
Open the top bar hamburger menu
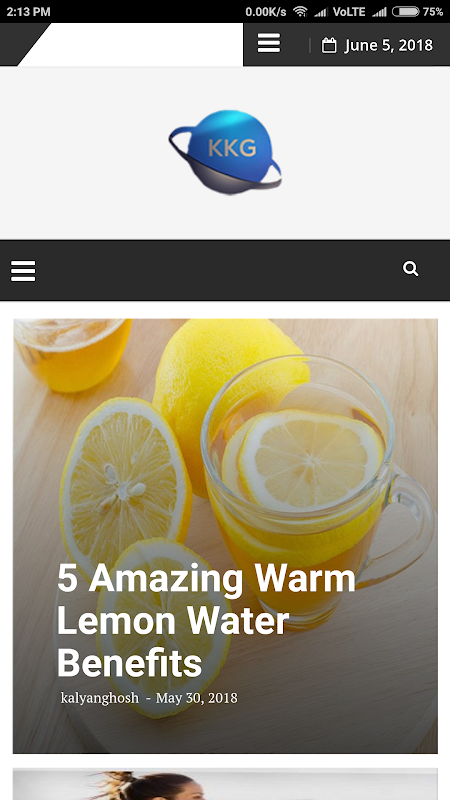tap(268, 43)
